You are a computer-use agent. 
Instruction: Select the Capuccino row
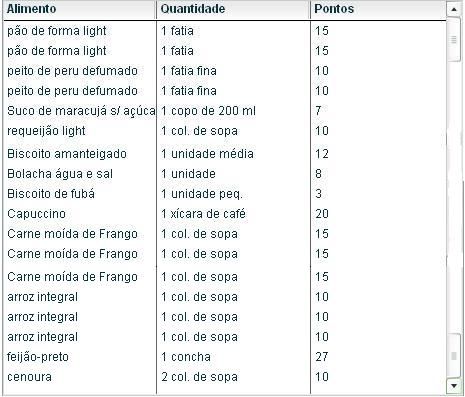click(x=224, y=214)
